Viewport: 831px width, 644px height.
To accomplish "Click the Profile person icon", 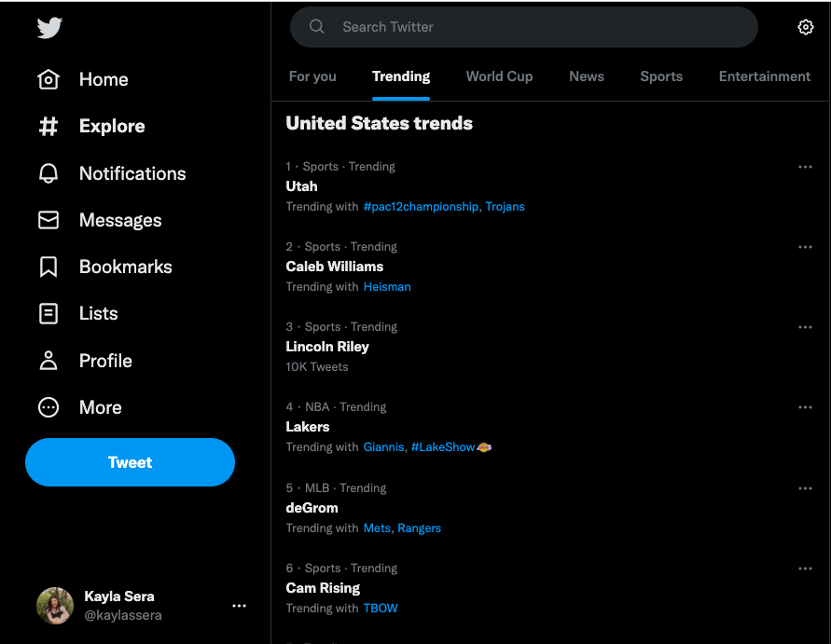I will point(48,361).
